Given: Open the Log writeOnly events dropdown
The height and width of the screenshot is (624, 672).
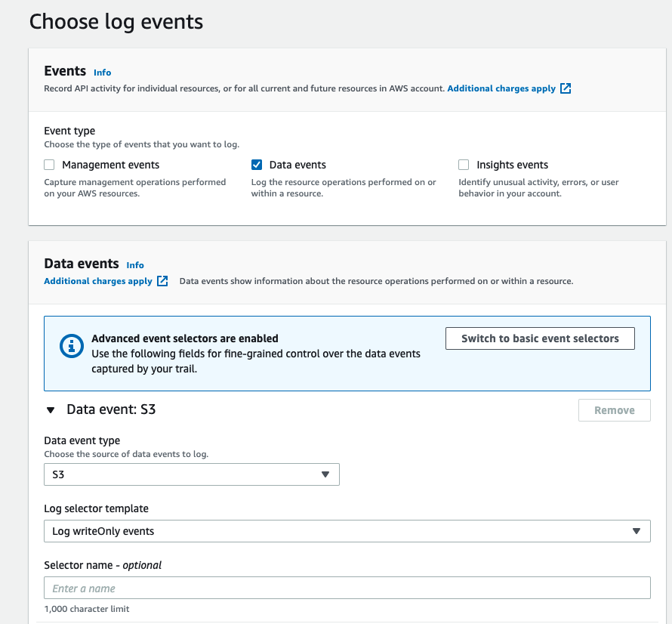Looking at the screenshot, I should pos(347,531).
